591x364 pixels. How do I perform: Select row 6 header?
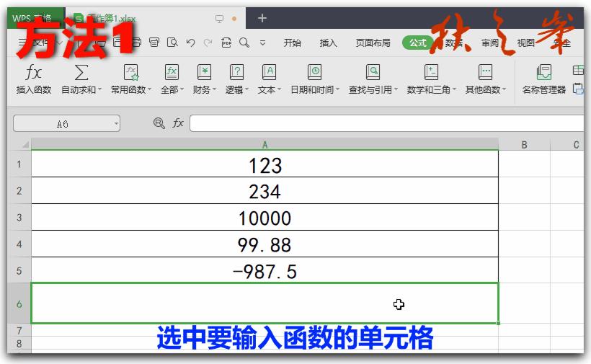19,303
